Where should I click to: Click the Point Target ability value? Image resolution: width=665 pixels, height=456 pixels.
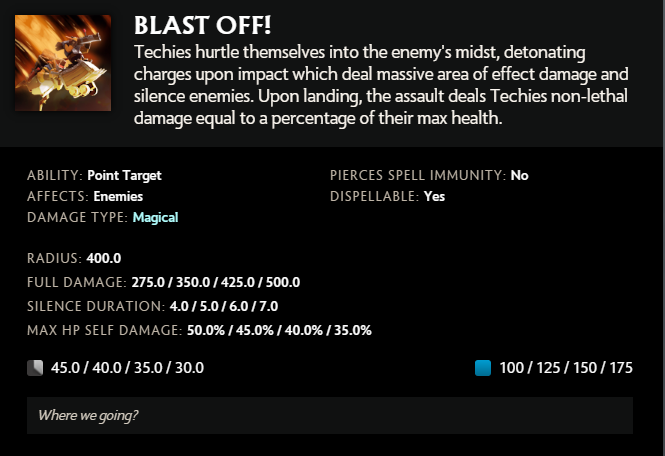click(x=124, y=175)
